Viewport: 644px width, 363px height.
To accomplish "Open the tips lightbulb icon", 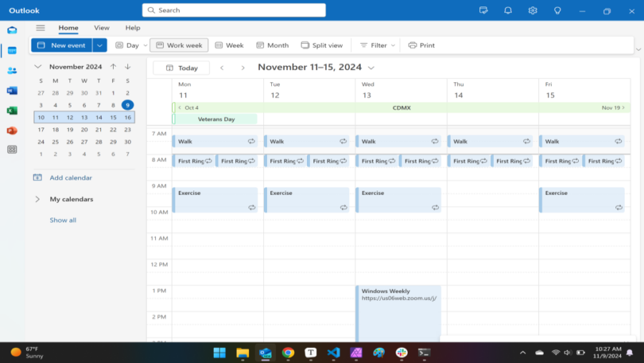I will pyautogui.click(x=557, y=11).
